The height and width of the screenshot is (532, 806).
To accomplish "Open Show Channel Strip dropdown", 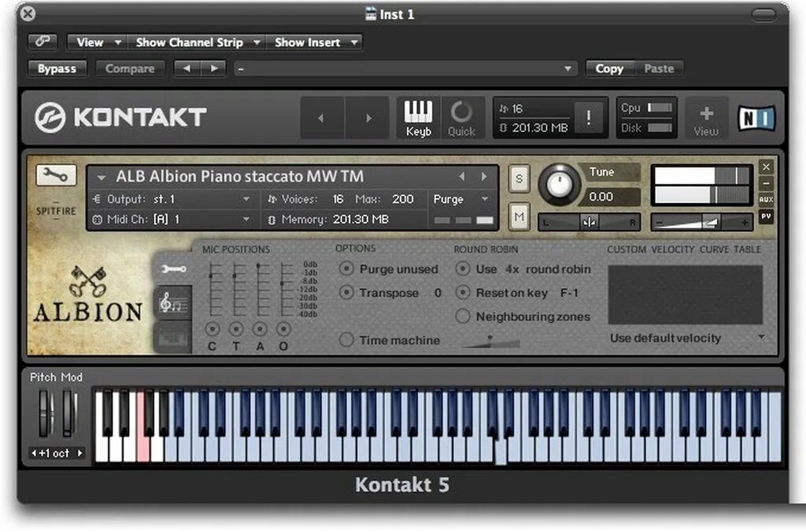I will click(x=197, y=42).
